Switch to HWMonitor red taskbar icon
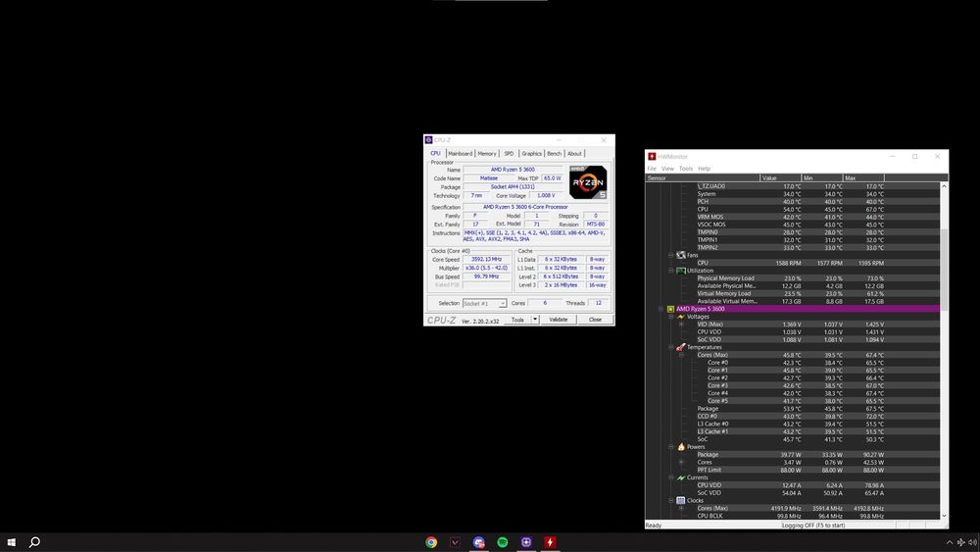 pos(550,542)
